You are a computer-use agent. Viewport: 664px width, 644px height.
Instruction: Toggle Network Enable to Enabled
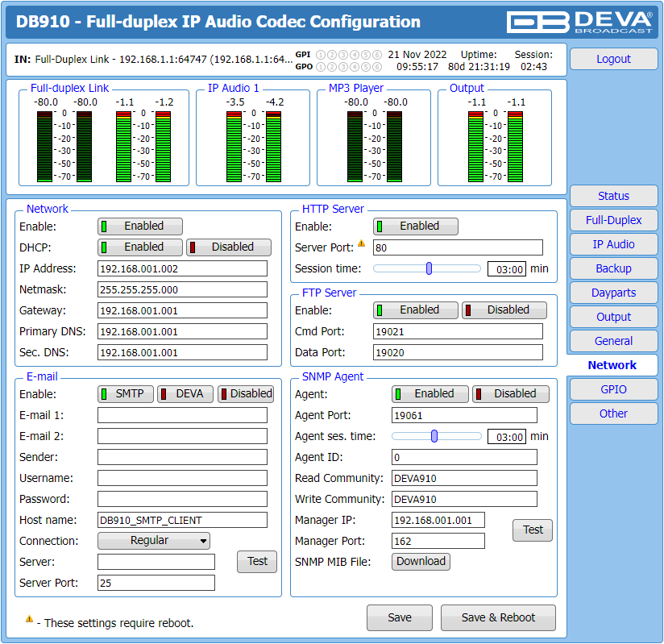pyautogui.click(x=140, y=226)
